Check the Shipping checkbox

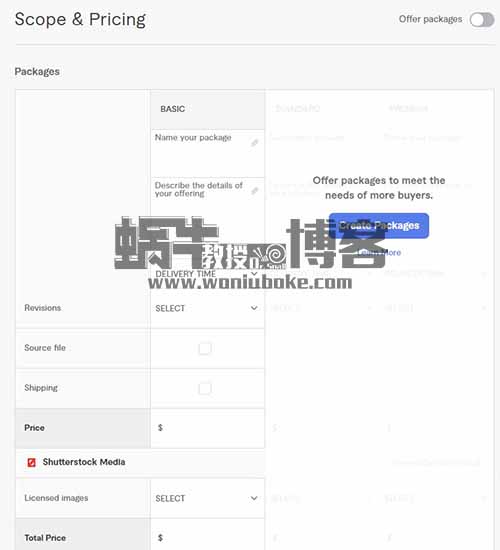pos(205,388)
